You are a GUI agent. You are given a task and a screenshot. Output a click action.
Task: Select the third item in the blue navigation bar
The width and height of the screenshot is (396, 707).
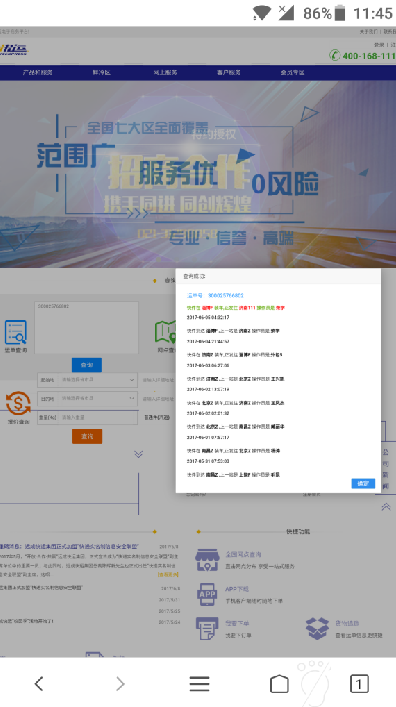tap(165, 72)
